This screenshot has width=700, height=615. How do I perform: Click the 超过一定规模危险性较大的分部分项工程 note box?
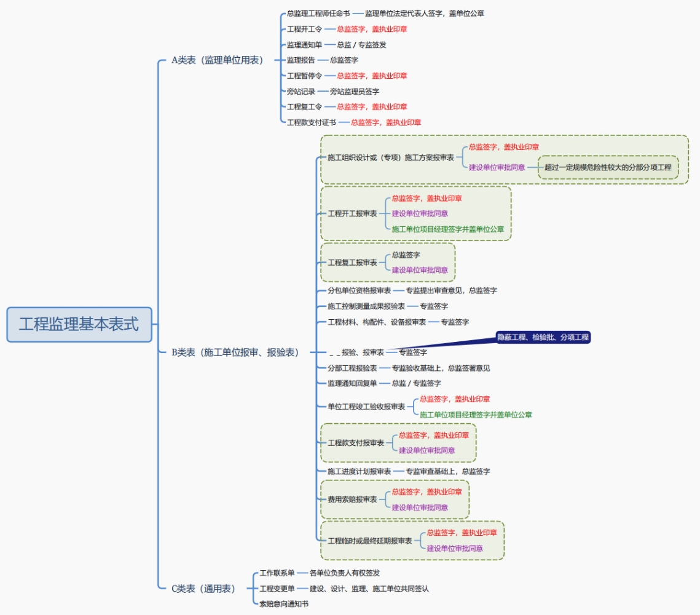click(608, 167)
